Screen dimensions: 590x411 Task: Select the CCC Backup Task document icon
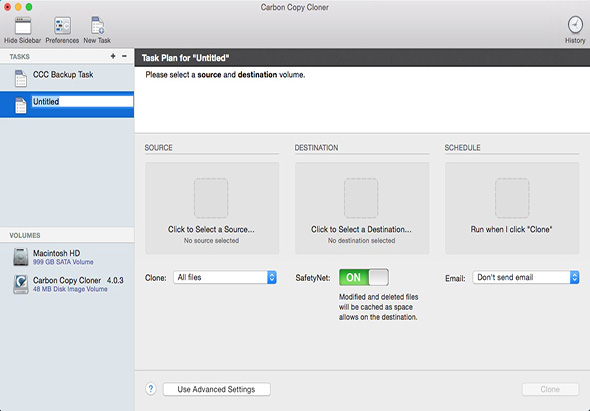20,78
